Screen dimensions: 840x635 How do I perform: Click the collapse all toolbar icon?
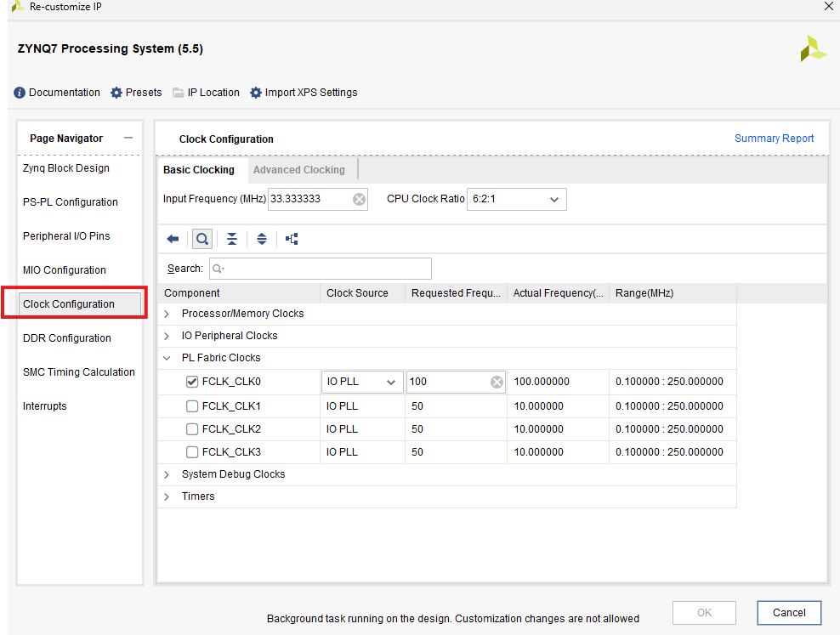232,239
